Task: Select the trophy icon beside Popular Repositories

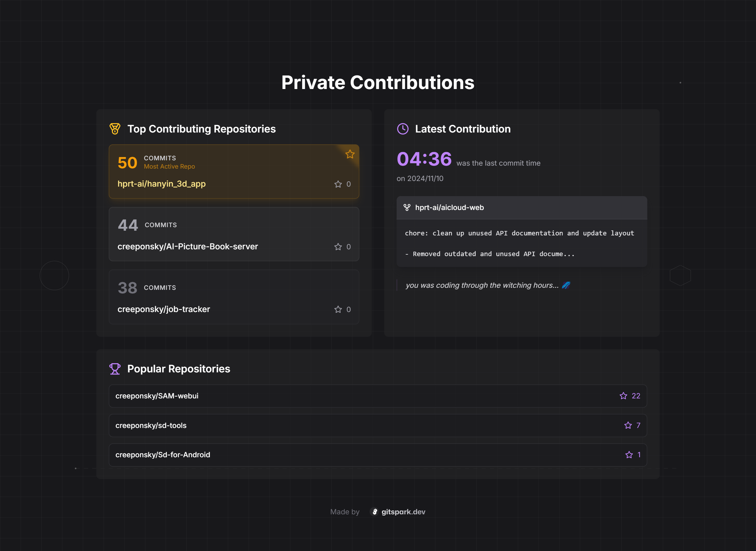Action: pyautogui.click(x=115, y=369)
